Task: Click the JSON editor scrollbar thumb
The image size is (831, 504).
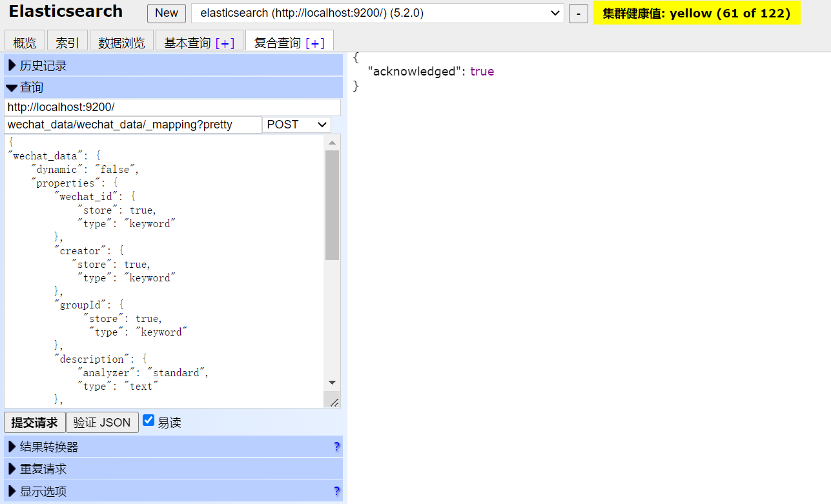Action: 332,205
